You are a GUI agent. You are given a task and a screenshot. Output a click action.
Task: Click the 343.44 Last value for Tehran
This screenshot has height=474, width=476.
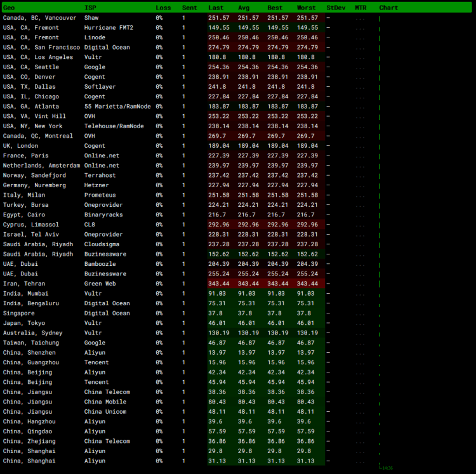[219, 284]
